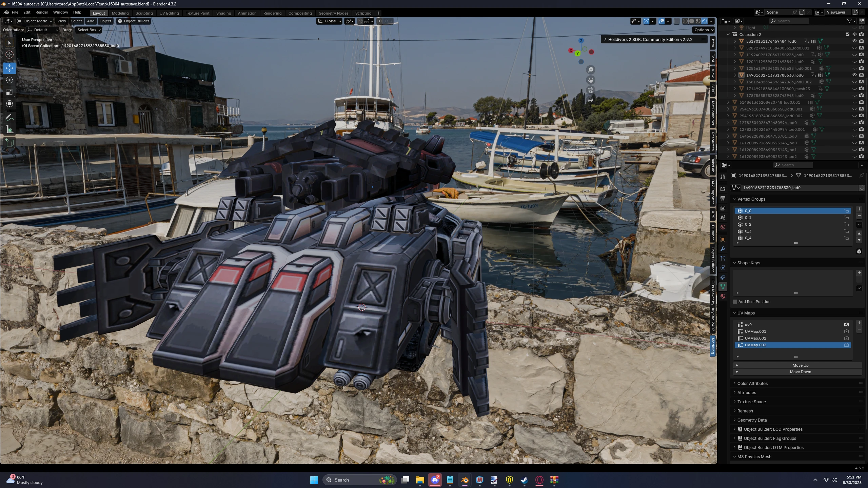Screen dimensions: 868x488
Task: Switch to rendered viewport shading
Action: 705,21
